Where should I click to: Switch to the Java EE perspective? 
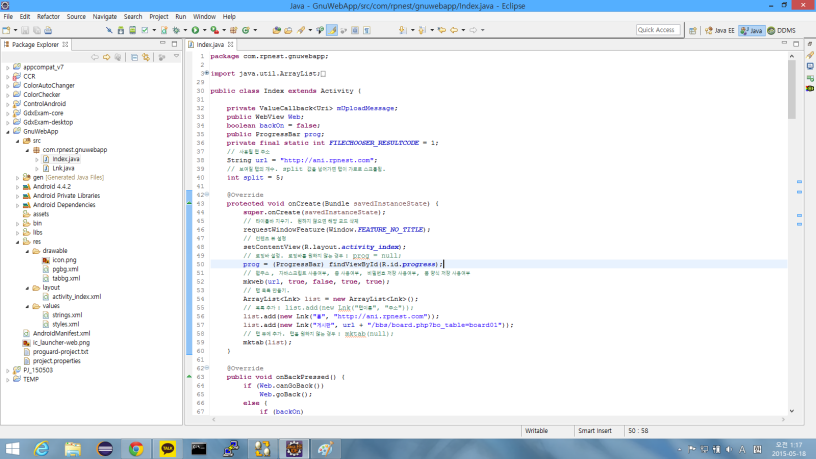[x=722, y=31]
